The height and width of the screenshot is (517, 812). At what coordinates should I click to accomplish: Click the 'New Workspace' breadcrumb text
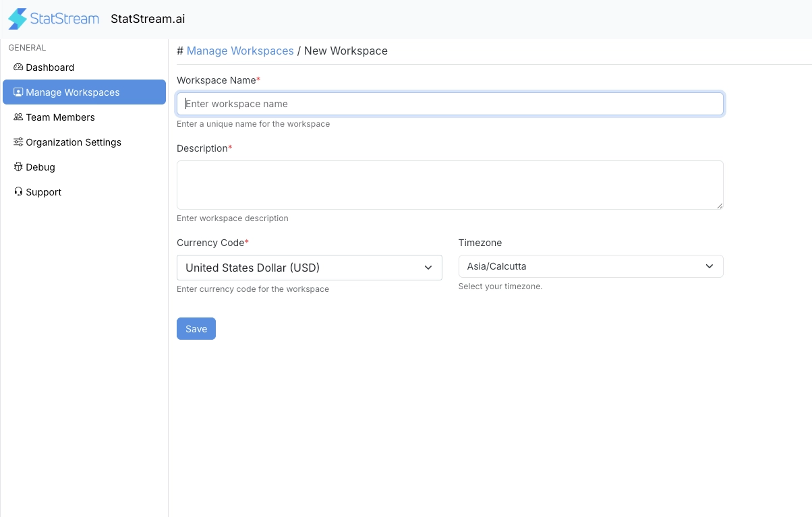[346, 51]
